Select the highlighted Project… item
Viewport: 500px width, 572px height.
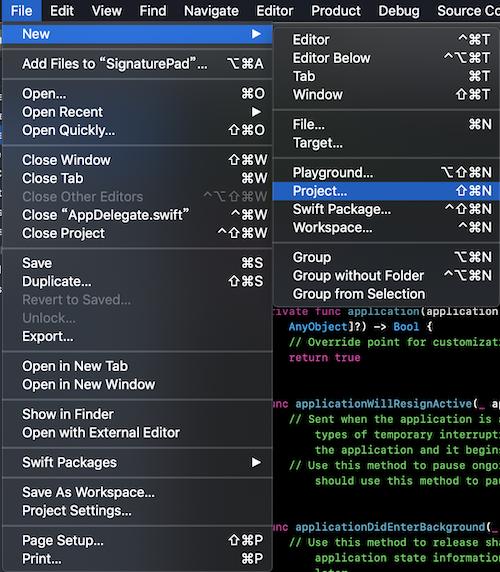click(386, 191)
